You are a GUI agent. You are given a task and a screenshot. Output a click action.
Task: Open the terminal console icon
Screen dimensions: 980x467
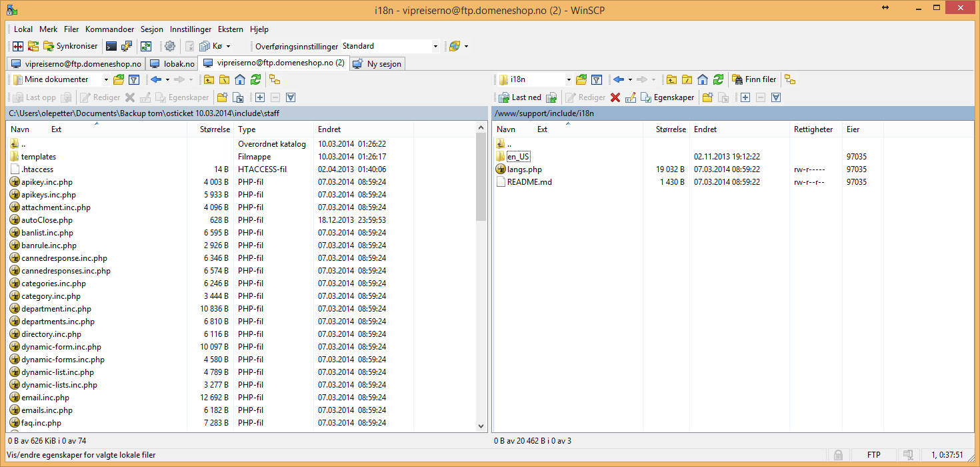point(111,46)
